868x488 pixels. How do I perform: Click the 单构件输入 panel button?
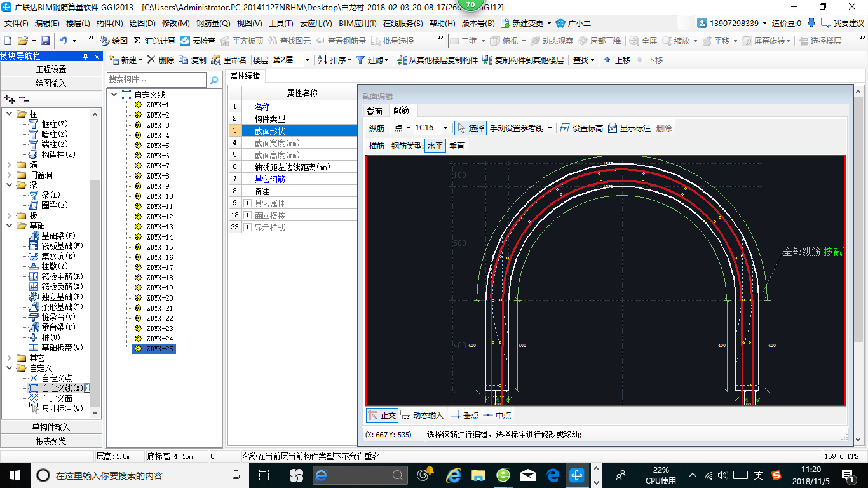click(51, 427)
